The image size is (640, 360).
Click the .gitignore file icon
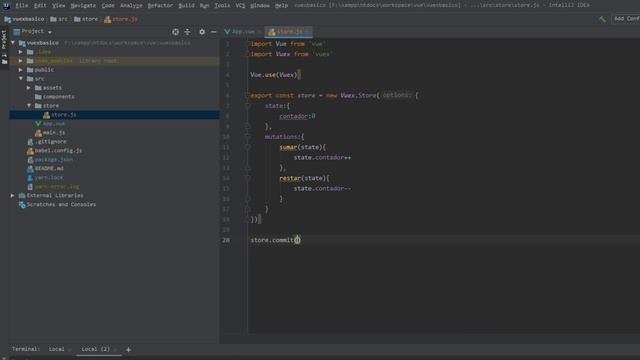pos(30,142)
